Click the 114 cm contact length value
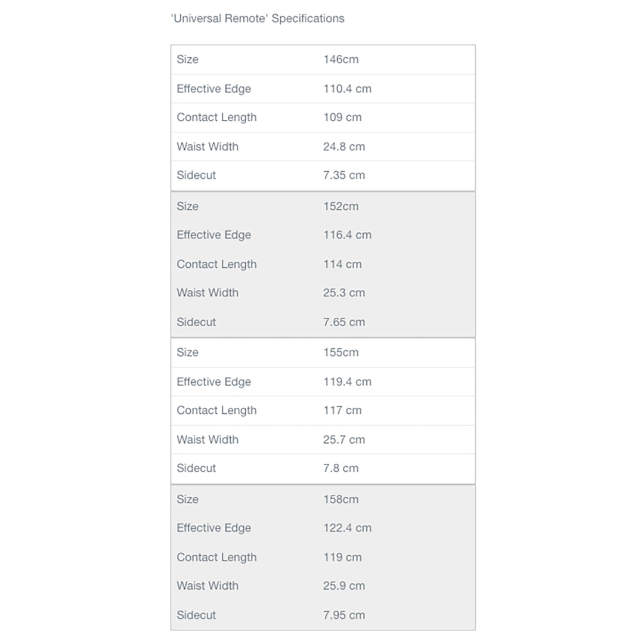This screenshot has height=644, width=644. tap(342, 264)
